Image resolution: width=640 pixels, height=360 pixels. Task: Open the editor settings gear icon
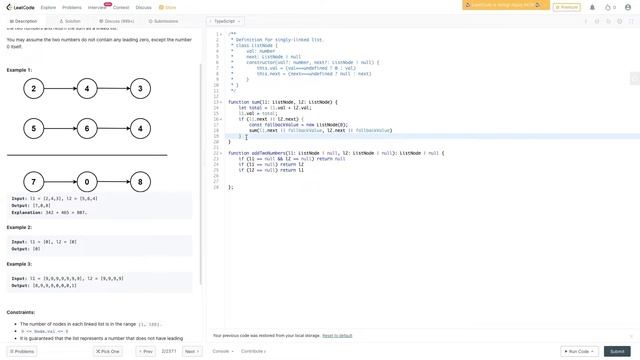(620, 21)
